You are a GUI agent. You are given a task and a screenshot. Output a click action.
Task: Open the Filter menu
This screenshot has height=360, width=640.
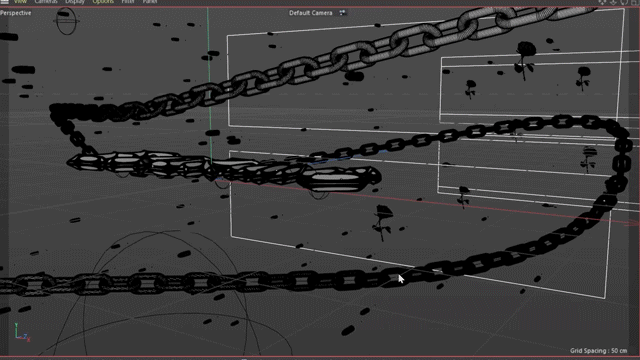point(128,2)
